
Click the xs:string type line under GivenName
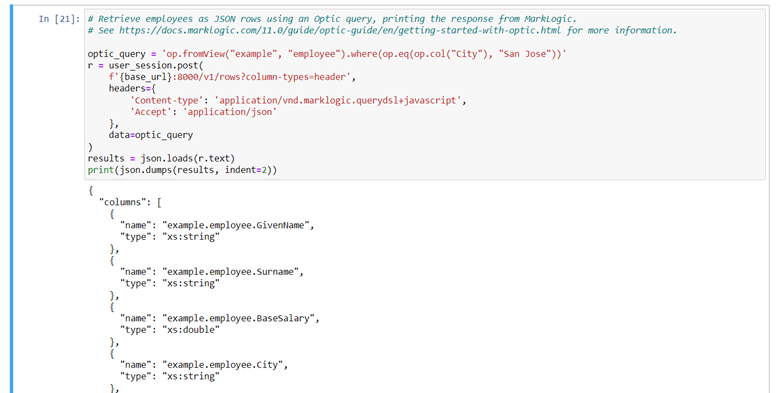tap(170, 237)
